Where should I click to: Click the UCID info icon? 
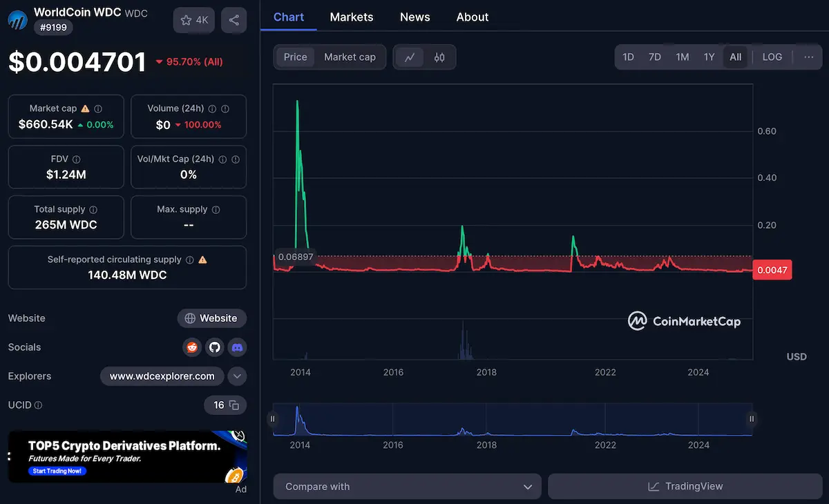[x=38, y=405]
